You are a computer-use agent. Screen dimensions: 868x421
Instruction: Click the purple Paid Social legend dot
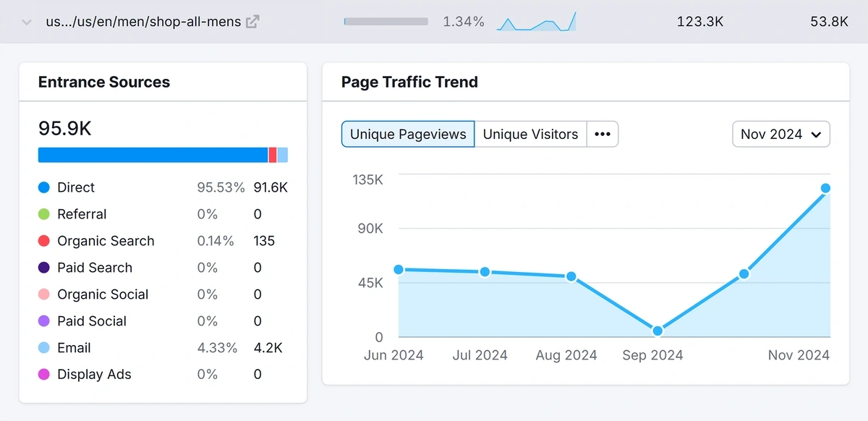(x=43, y=320)
